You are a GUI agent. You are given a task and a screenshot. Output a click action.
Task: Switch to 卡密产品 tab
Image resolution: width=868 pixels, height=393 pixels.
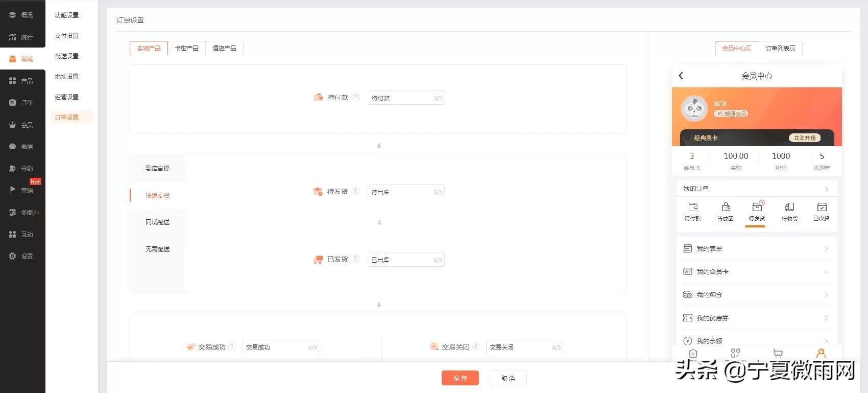(186, 48)
